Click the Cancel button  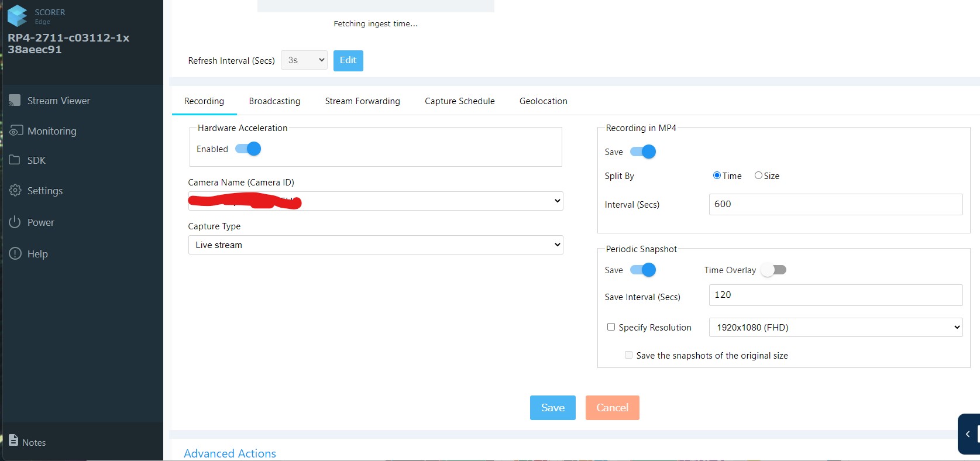pos(612,408)
